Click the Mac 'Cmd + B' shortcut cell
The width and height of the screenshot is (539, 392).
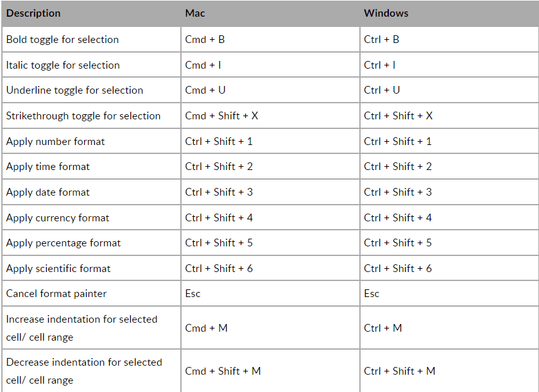coord(205,40)
